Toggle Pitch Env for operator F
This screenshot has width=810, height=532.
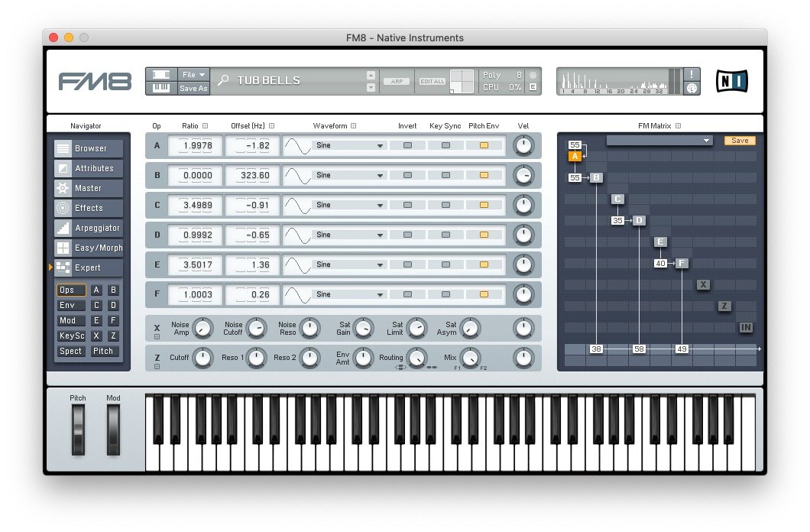point(484,294)
